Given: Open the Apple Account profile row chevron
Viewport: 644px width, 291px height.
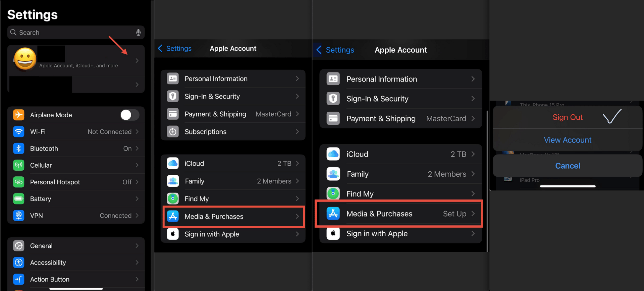Looking at the screenshot, I should click(137, 61).
